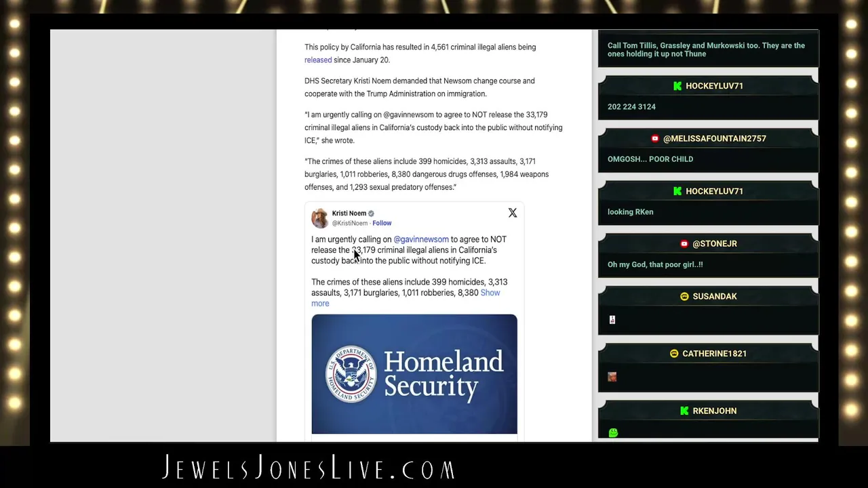Select username SUSANDAK in chat

click(x=715, y=296)
